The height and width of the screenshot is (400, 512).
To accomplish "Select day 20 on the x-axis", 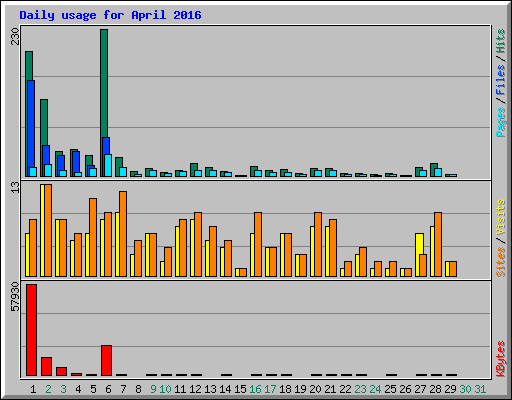I will click(315, 389).
